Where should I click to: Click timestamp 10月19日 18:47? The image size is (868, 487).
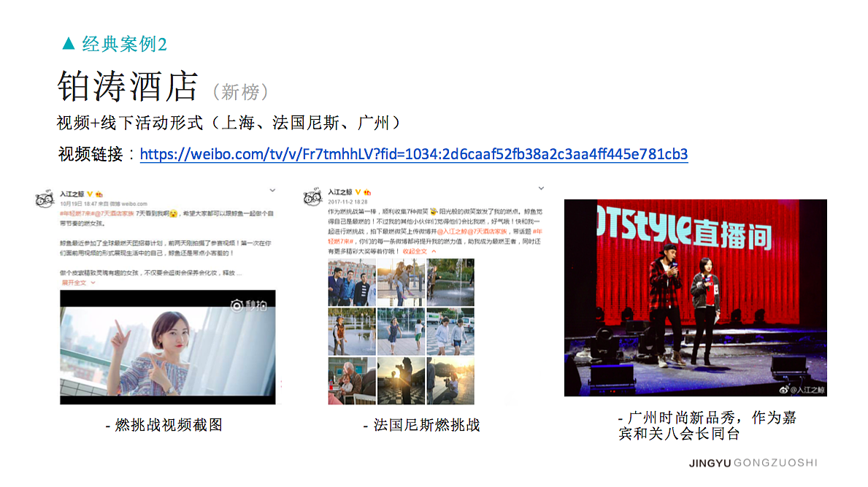(78, 204)
